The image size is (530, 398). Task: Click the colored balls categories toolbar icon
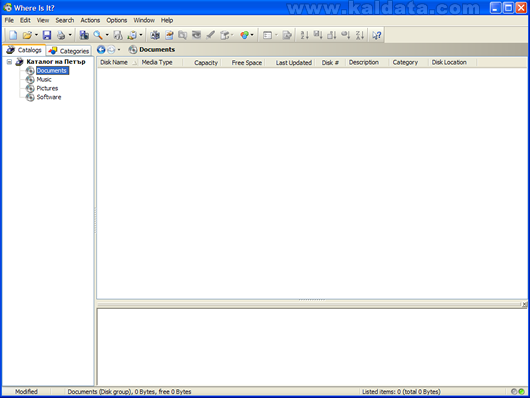pyautogui.click(x=244, y=35)
